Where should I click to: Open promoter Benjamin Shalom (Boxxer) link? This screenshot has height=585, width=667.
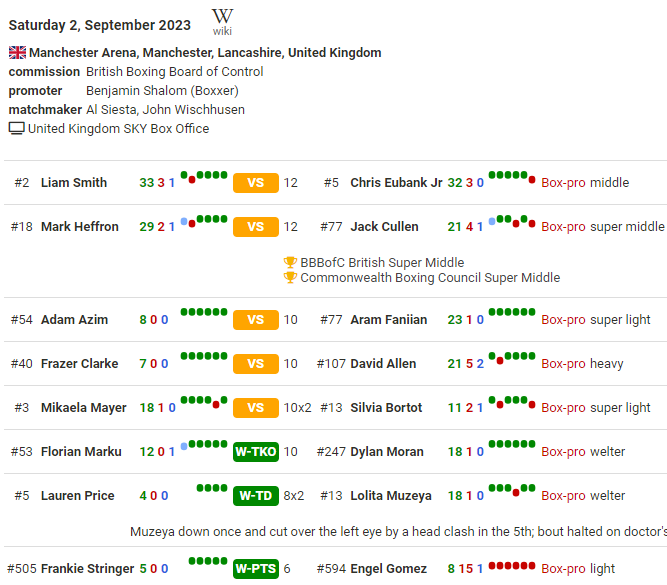pyautogui.click(x=162, y=91)
